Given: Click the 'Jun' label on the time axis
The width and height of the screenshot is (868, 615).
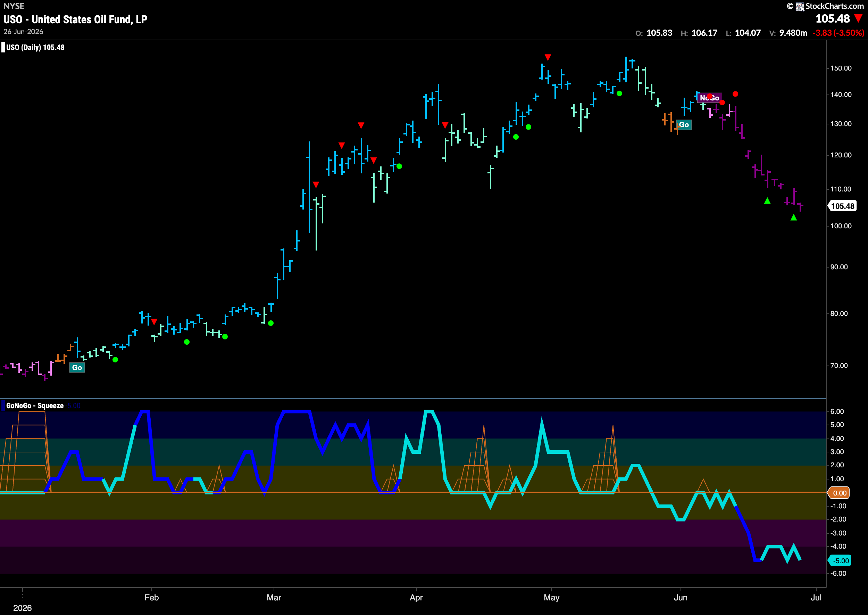Looking at the screenshot, I should coord(681,598).
